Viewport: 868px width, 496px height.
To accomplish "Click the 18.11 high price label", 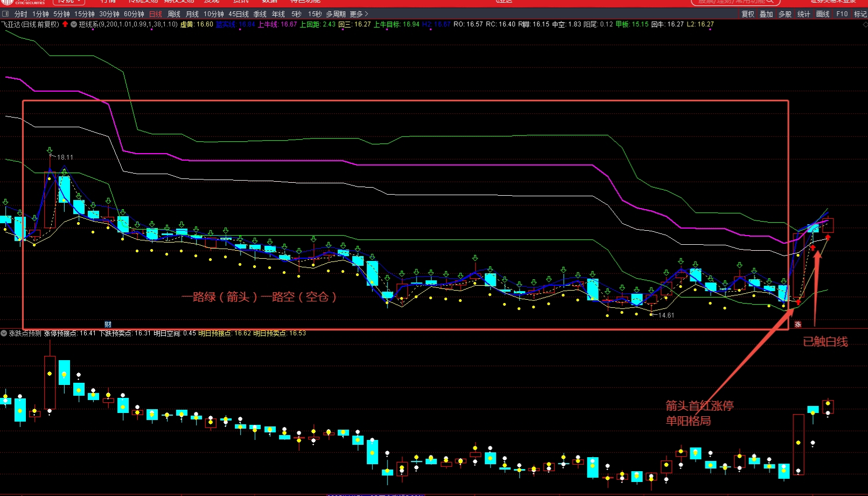I will (x=65, y=157).
